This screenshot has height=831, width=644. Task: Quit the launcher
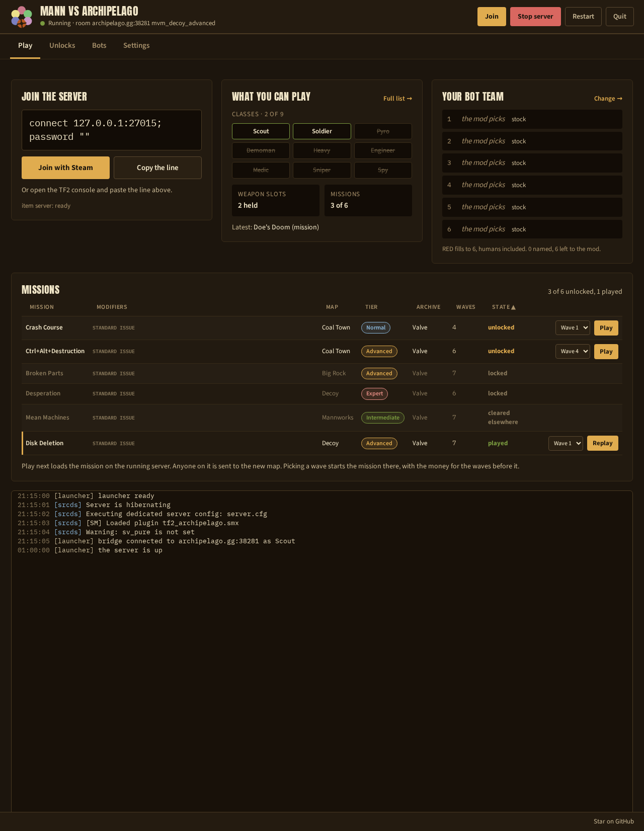[620, 17]
